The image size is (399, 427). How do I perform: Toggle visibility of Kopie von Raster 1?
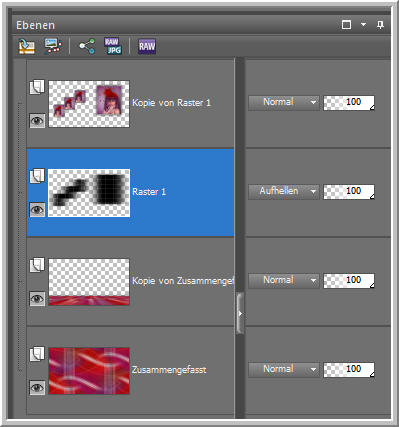coord(37,120)
